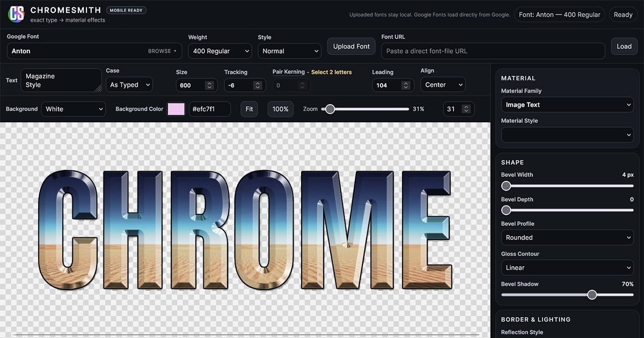
Task: Click the pink Background Color swatch
Action: coord(176,109)
